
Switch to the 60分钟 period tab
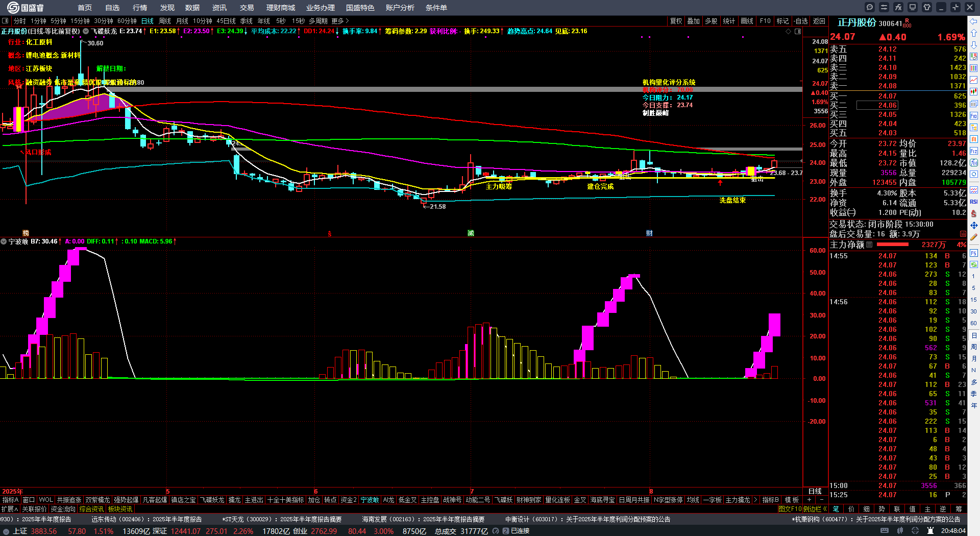(127, 21)
